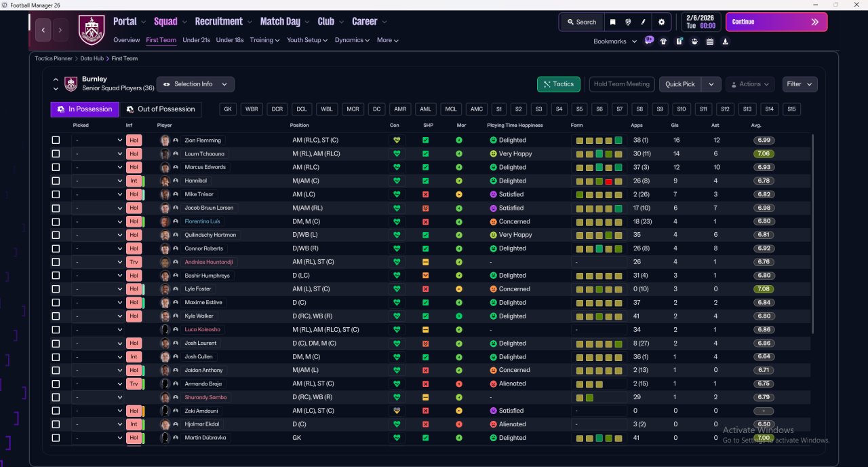Open Florentino Luís player link
Screen dimensions: 868x467
coord(202,221)
